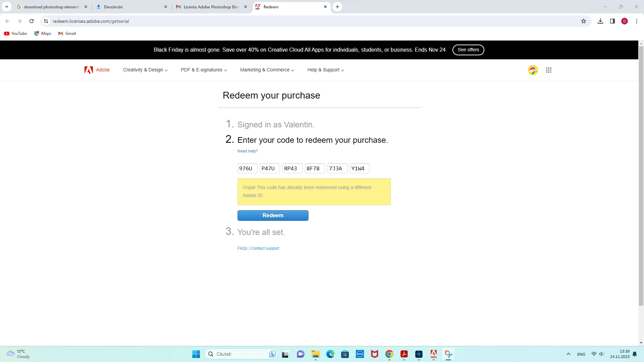This screenshot has width=644, height=362.
Task: Open the Bing chat icon in the search box
Action: coord(272,354)
